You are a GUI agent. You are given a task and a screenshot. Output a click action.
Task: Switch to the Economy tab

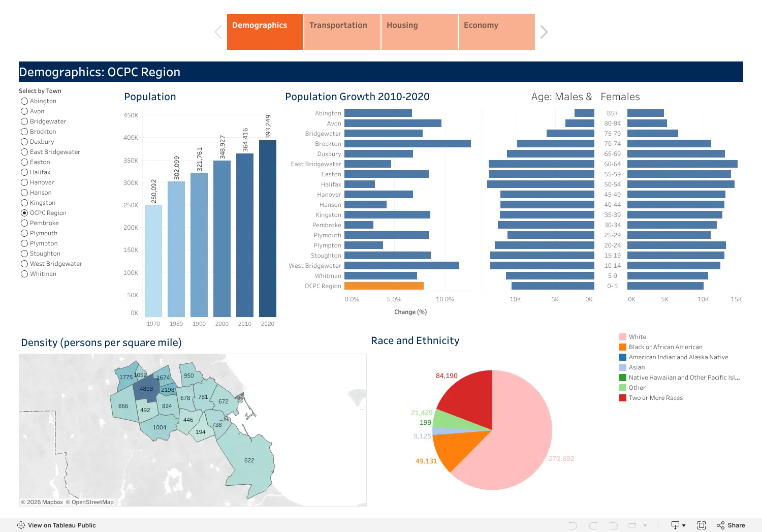tap(497, 32)
